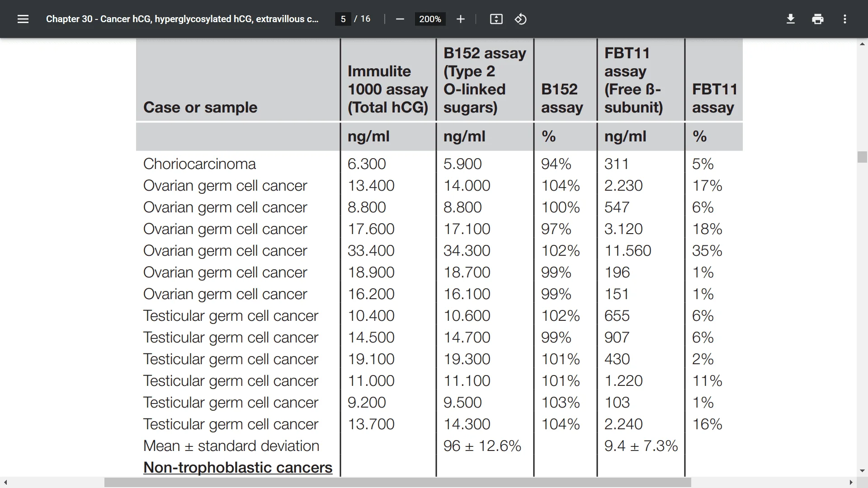
Task: Click the '9.4 ± 7.3%' value
Action: pyautogui.click(x=641, y=446)
